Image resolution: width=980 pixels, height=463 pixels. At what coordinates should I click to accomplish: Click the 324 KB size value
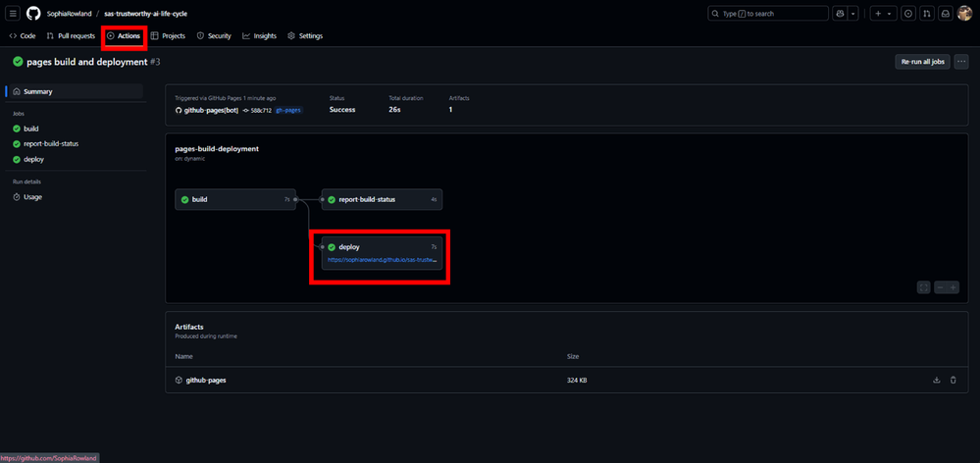click(576, 380)
